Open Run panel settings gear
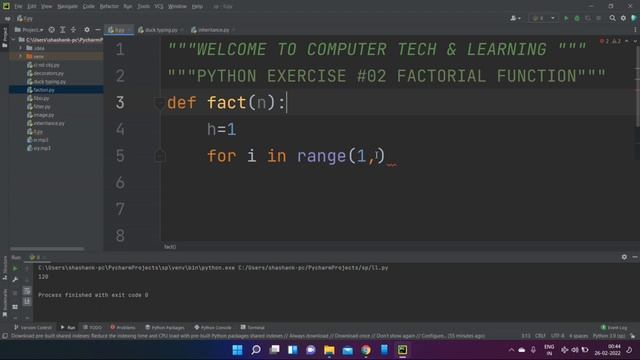The image size is (640, 360). (624, 257)
